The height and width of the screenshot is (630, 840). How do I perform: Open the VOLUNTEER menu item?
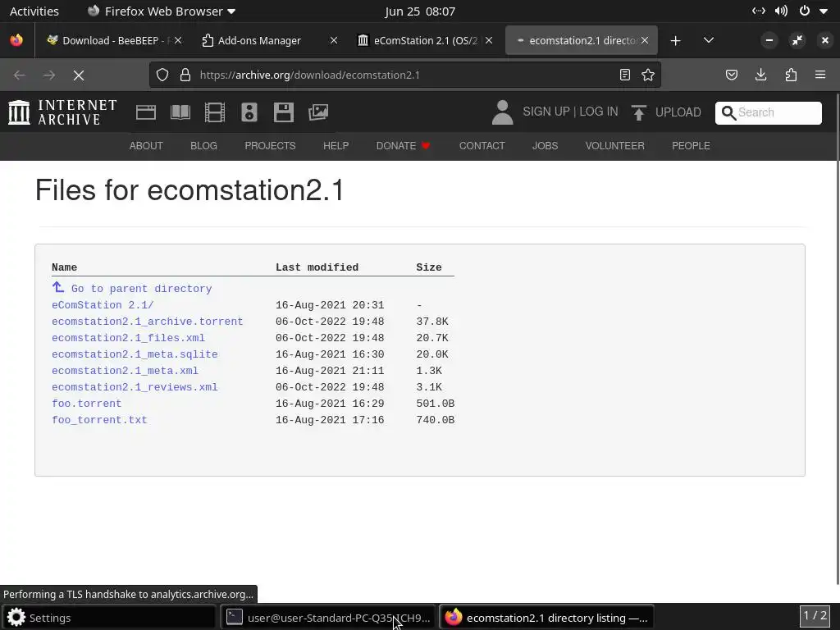click(614, 146)
